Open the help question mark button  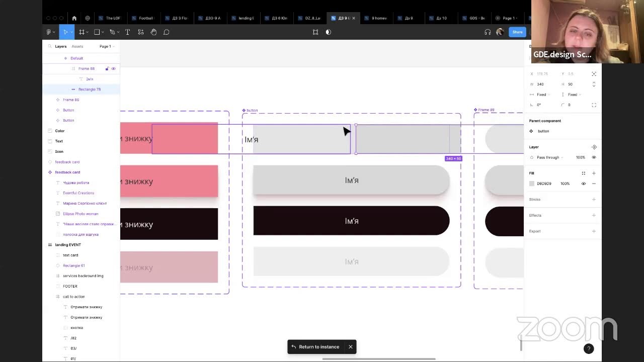(589, 348)
